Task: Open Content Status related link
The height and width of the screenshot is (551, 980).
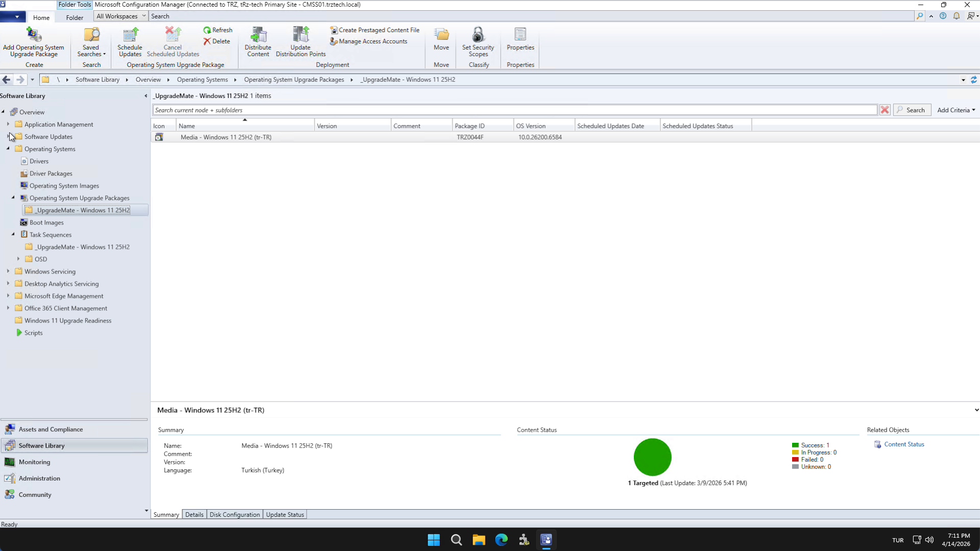Action: pyautogui.click(x=904, y=444)
